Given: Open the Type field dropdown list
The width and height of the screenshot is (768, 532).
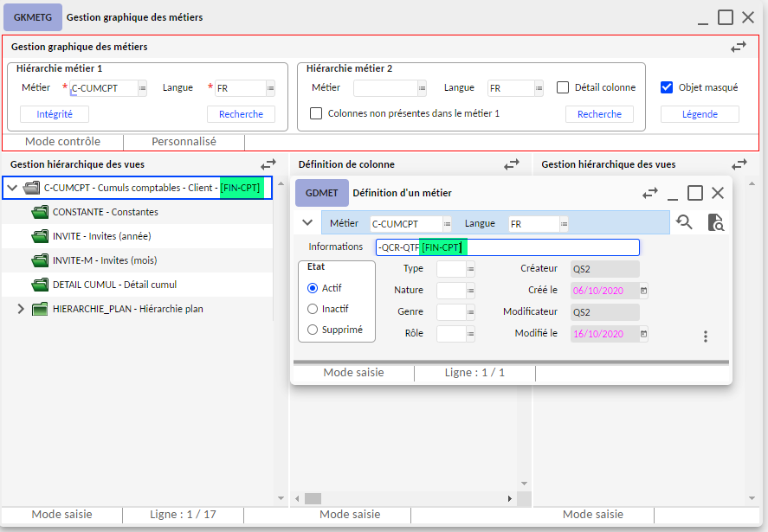Looking at the screenshot, I should point(471,269).
